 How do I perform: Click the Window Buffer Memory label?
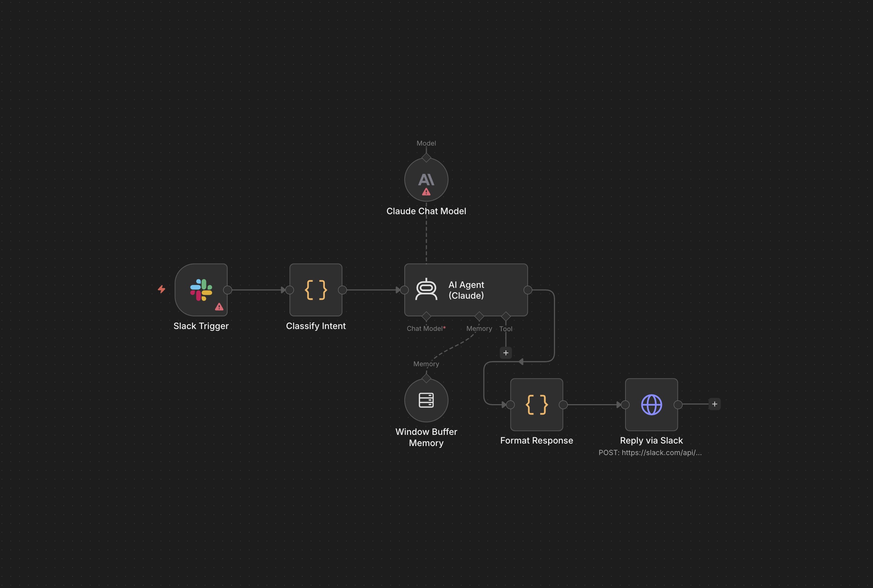coord(426,437)
